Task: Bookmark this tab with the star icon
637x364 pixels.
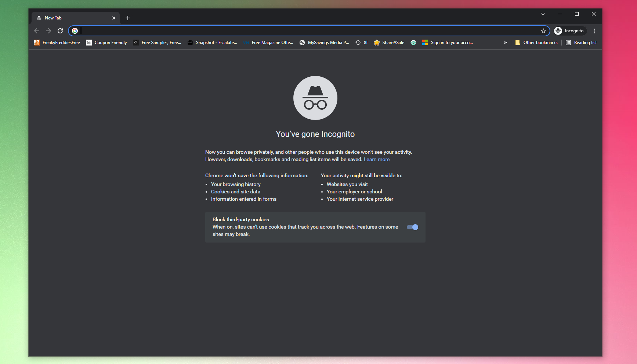Action: click(x=543, y=31)
